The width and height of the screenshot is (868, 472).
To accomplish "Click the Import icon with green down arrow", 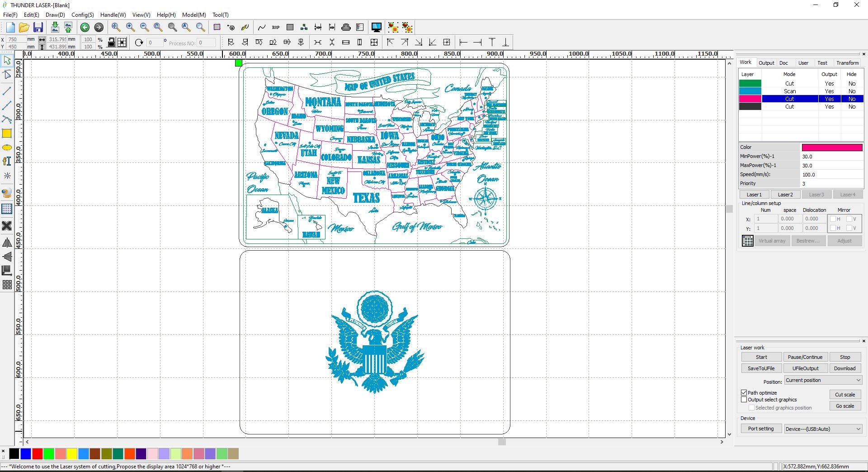I will (x=55, y=27).
